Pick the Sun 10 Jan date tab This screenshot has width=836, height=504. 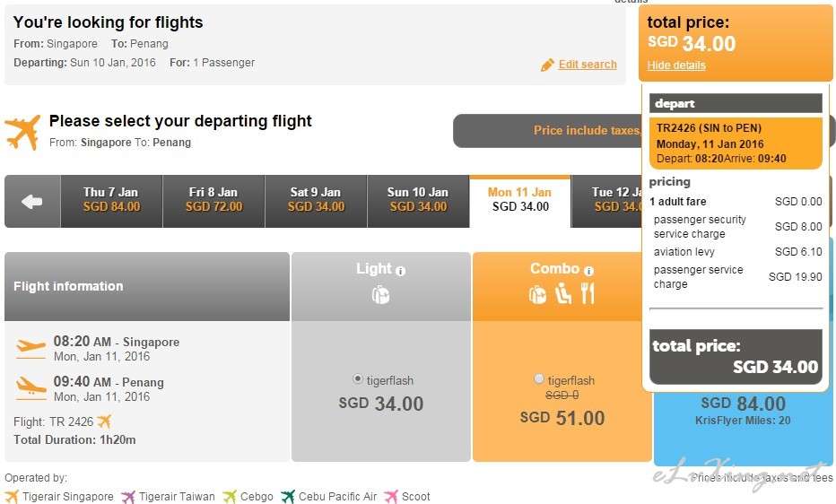[418, 202]
